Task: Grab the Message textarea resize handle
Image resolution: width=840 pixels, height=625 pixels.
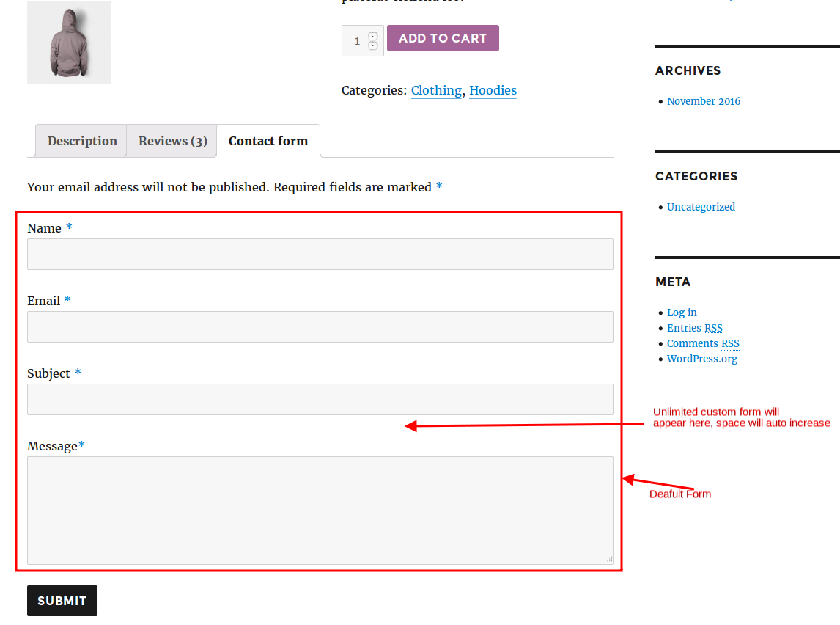Action: click(x=608, y=560)
